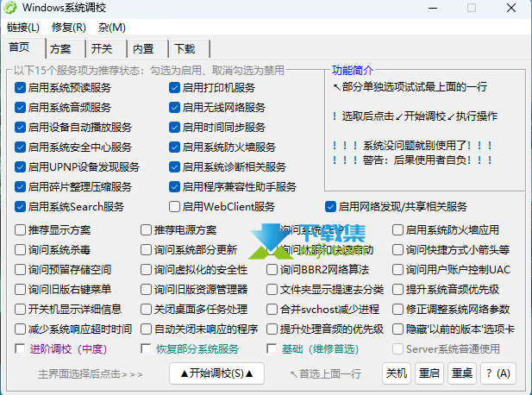This screenshot has width=532, height=395.
Task: Click ▲开始调校(S)▲ button
Action: (216, 373)
